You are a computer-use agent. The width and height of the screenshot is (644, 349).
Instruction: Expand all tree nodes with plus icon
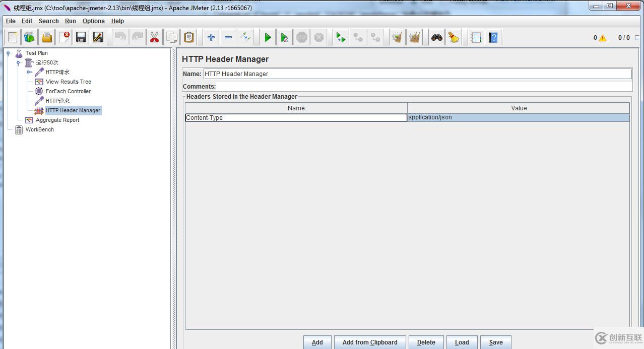211,37
